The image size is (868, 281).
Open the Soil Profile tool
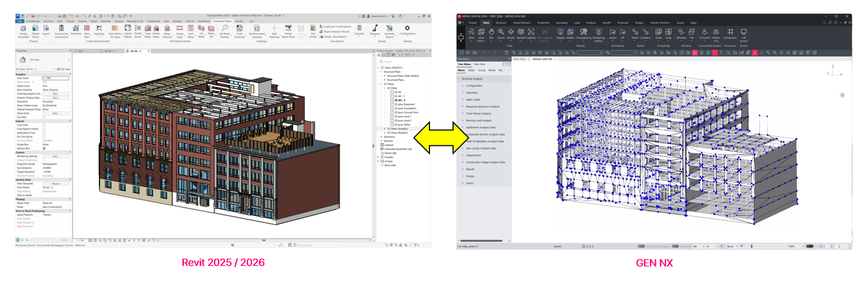[313, 31]
